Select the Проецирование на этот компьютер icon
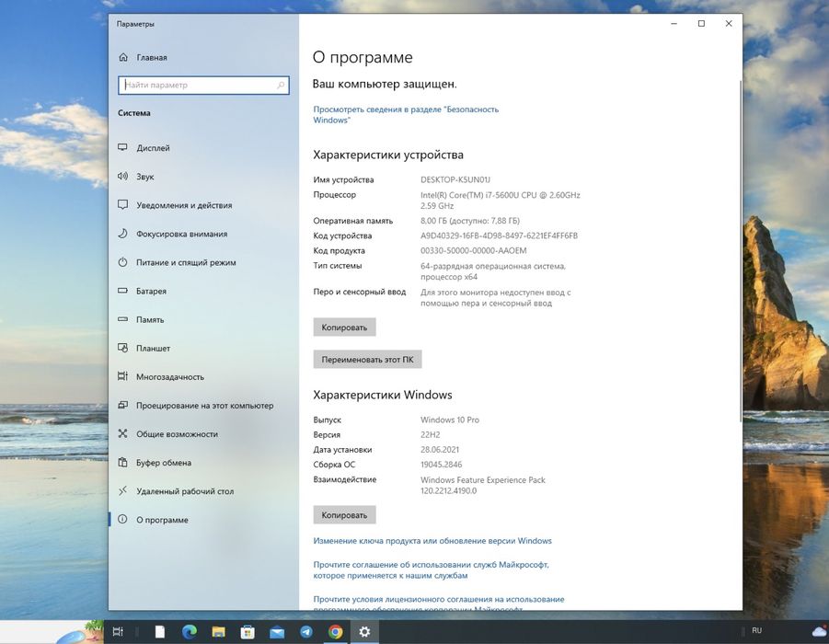 (122, 405)
